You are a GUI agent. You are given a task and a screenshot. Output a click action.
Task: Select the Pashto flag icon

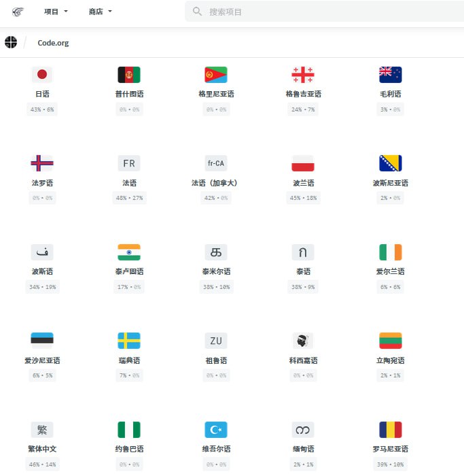coord(129,74)
